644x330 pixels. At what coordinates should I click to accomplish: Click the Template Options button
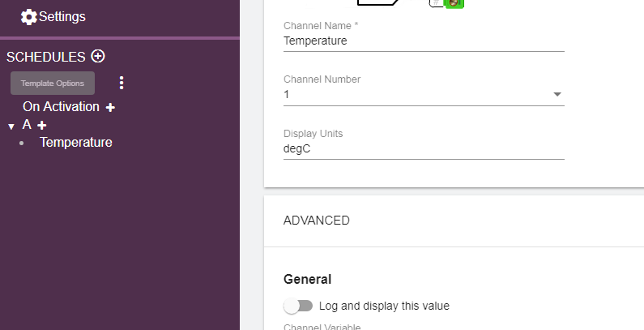click(x=53, y=83)
